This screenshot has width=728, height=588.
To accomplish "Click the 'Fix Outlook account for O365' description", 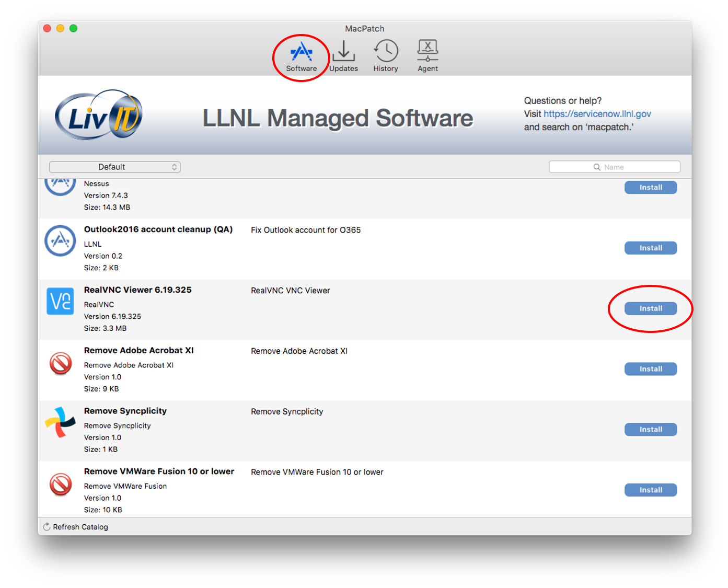I will pos(306,230).
